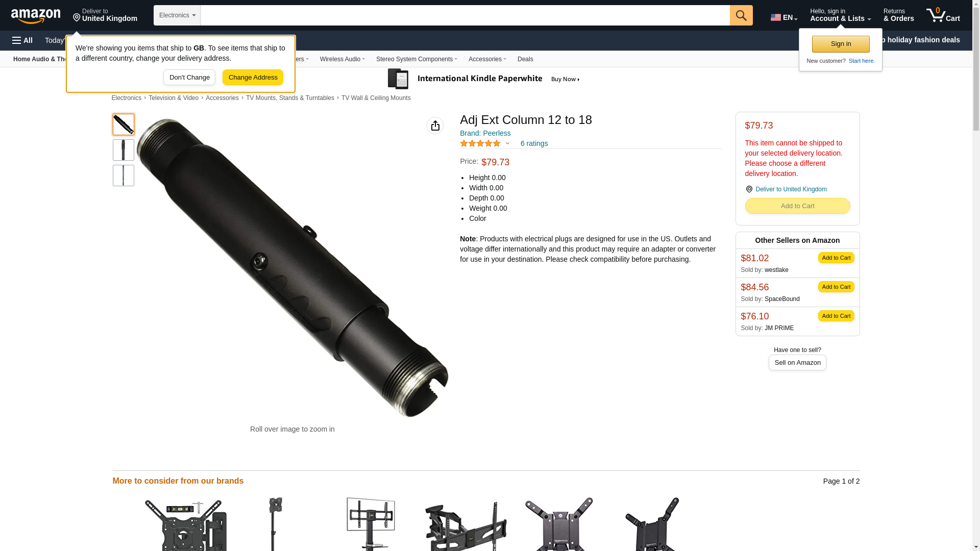Add the $81.02 westlake offer to cart
980x551 pixels.
(x=836, y=258)
